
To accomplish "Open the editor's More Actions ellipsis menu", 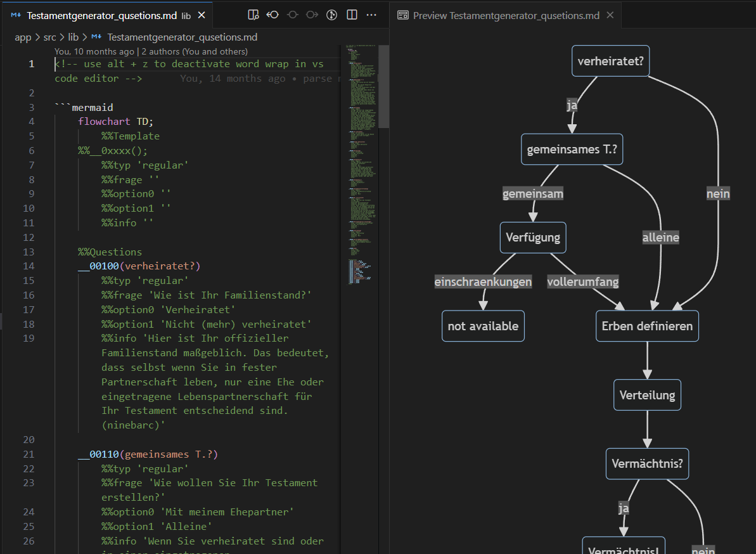I will (371, 15).
